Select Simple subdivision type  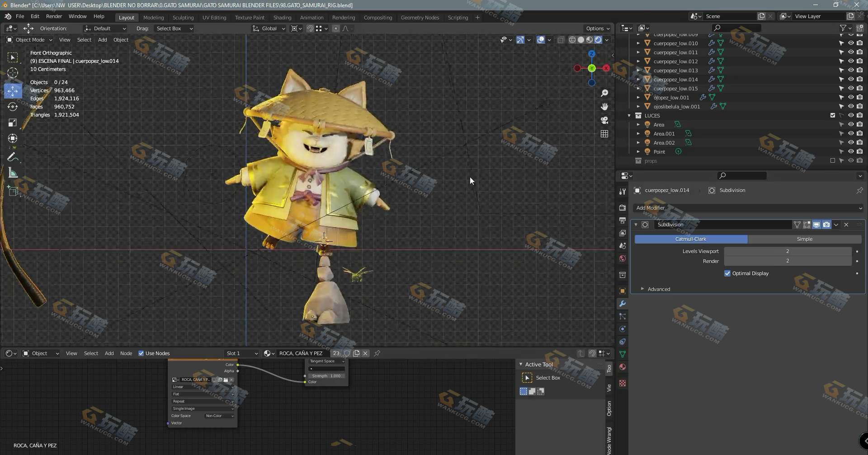[x=805, y=239]
